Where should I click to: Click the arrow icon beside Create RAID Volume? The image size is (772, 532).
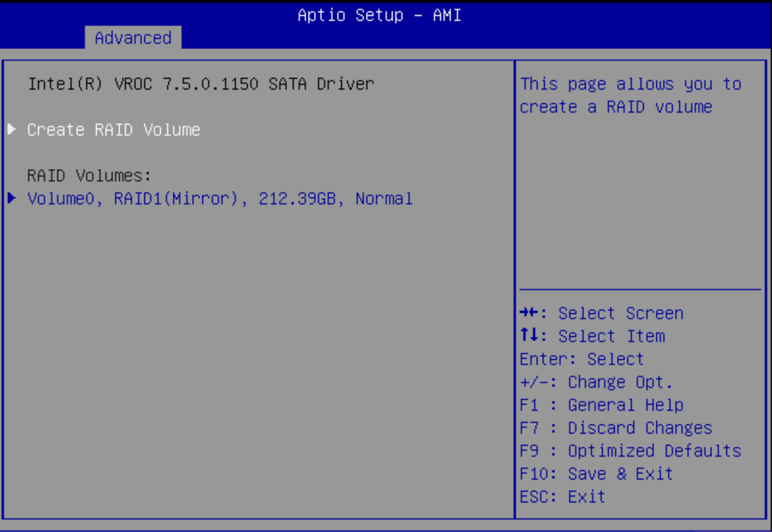[11, 130]
